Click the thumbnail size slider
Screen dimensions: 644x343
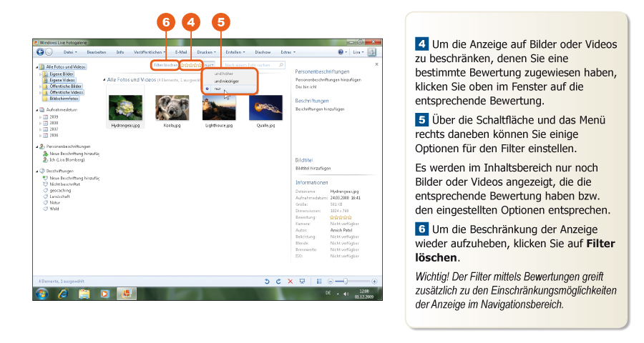(346, 282)
